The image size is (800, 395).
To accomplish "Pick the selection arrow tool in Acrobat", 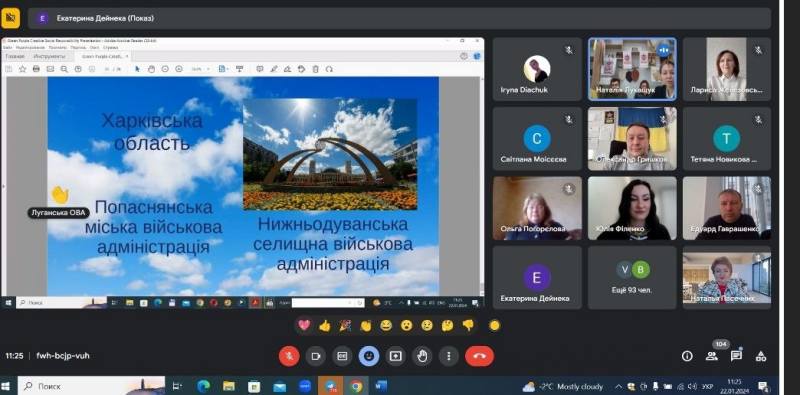I will coord(137,69).
